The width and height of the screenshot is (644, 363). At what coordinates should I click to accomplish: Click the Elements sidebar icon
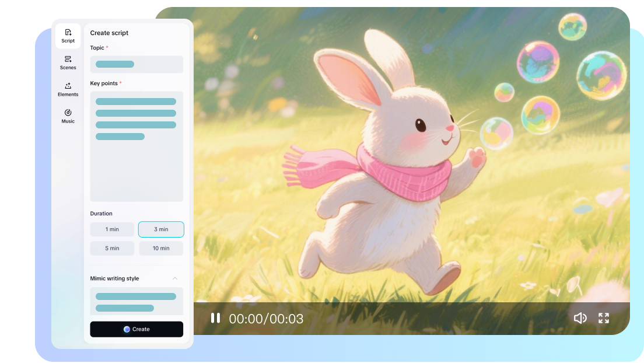[68, 86]
